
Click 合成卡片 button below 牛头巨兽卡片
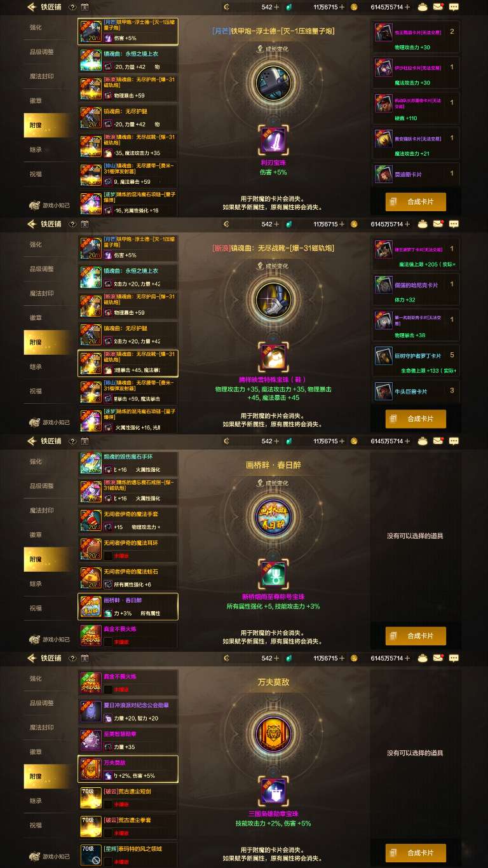click(416, 419)
